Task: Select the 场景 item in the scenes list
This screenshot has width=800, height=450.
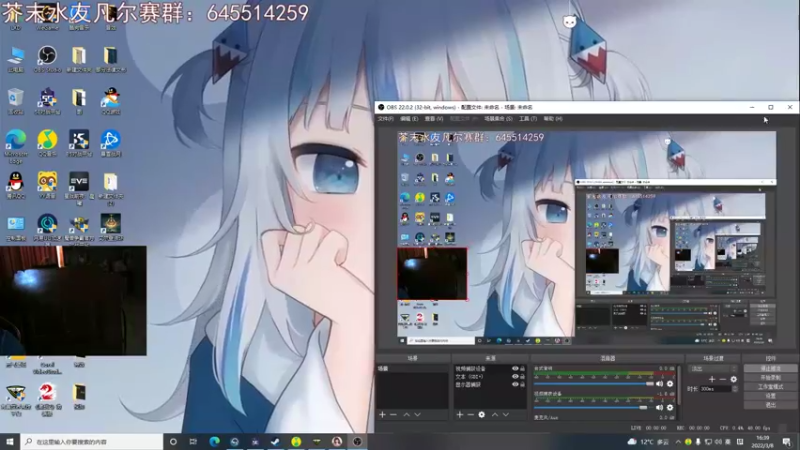Action: (412, 368)
